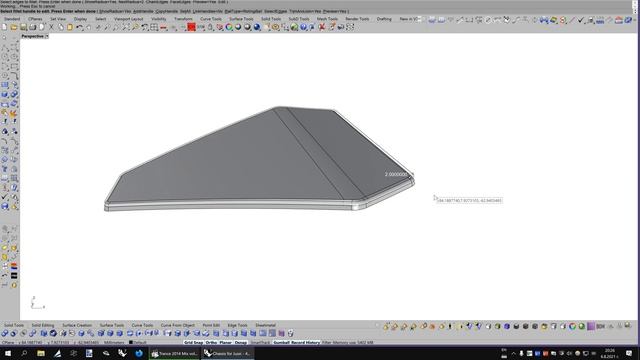Switch to the CPlanes toolbar tab
640x360 pixels.
coord(35,19)
